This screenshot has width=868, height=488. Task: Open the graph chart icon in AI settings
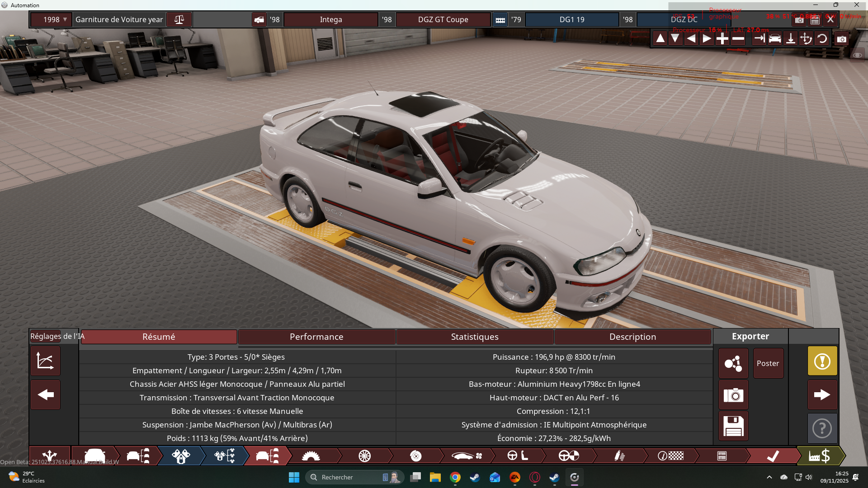click(45, 361)
